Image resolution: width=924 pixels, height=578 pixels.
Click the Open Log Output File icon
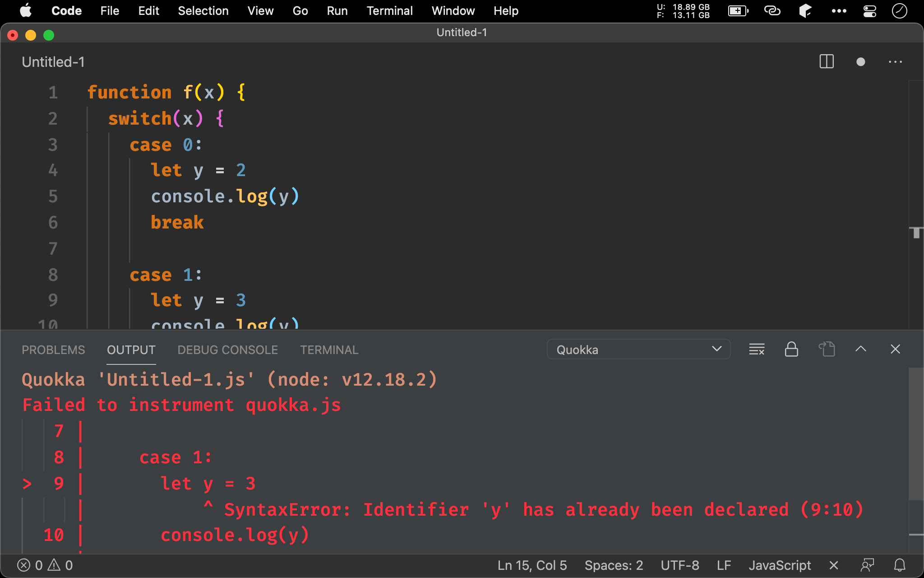(x=827, y=350)
